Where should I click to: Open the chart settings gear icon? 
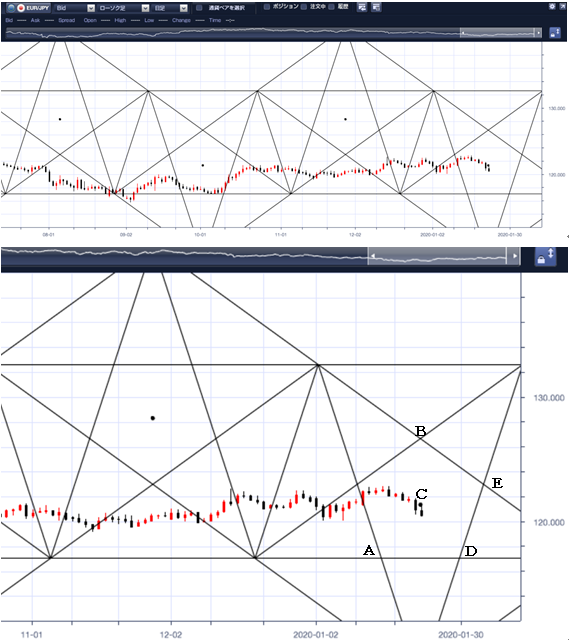(552, 7)
